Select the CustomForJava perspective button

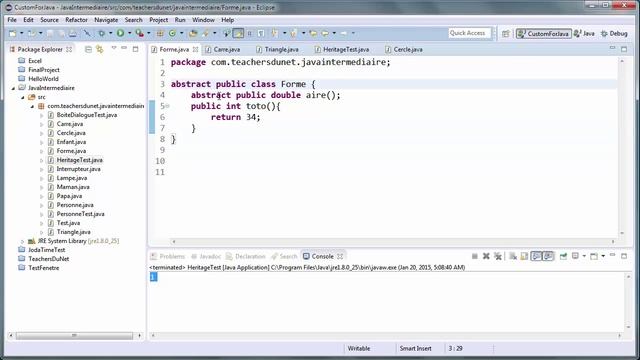point(543,33)
